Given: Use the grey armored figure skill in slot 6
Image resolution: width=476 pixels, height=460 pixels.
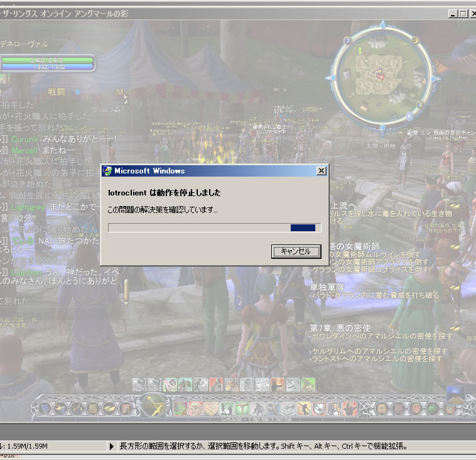Looking at the screenshot, I should [x=257, y=408].
